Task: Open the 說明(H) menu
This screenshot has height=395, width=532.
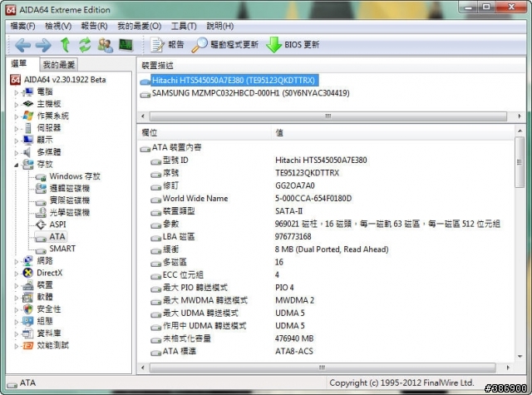Action: (219, 26)
